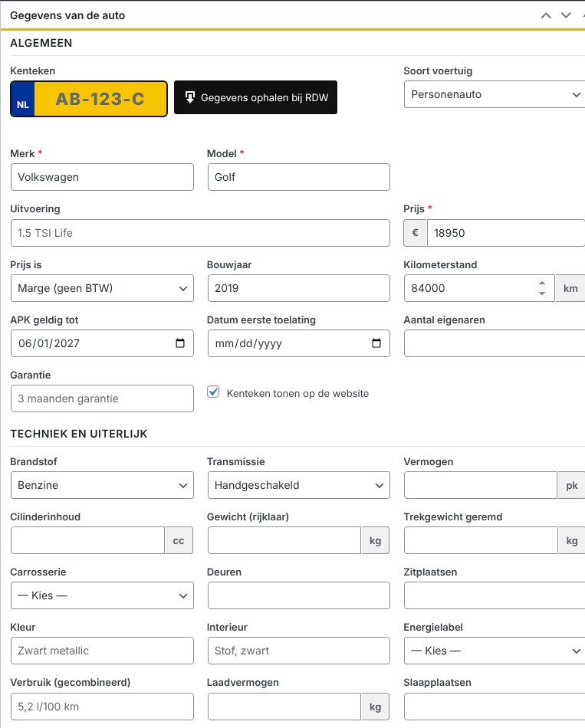Click the km unit label next to Kilometerstand
Screen dimensions: 585x728
[x=570, y=288]
